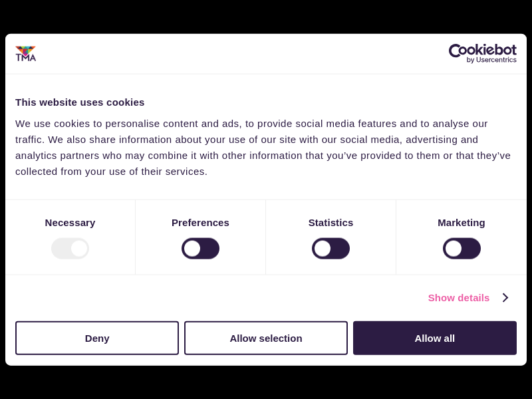Turn on the Statistics cookies switch
532x399 pixels.
click(x=331, y=249)
